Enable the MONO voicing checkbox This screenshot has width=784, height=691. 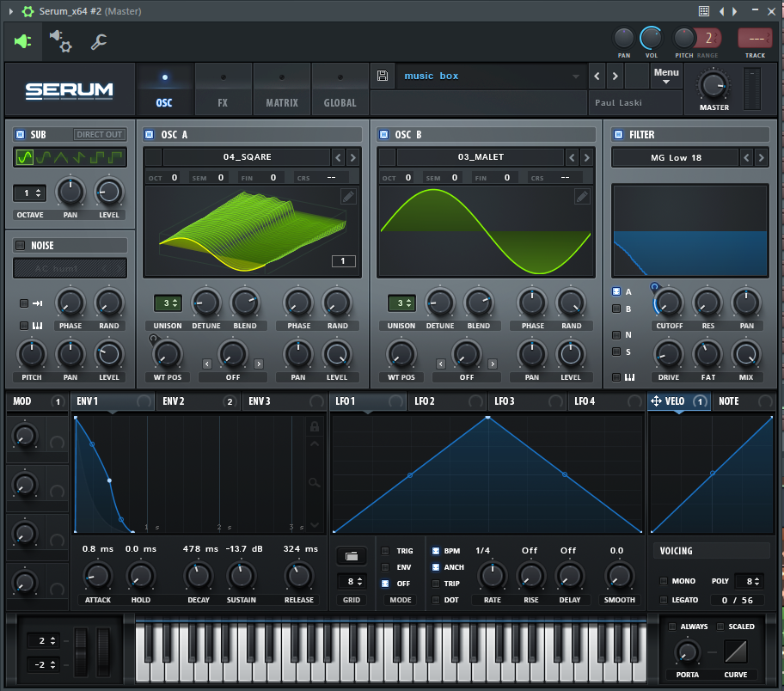[664, 581]
